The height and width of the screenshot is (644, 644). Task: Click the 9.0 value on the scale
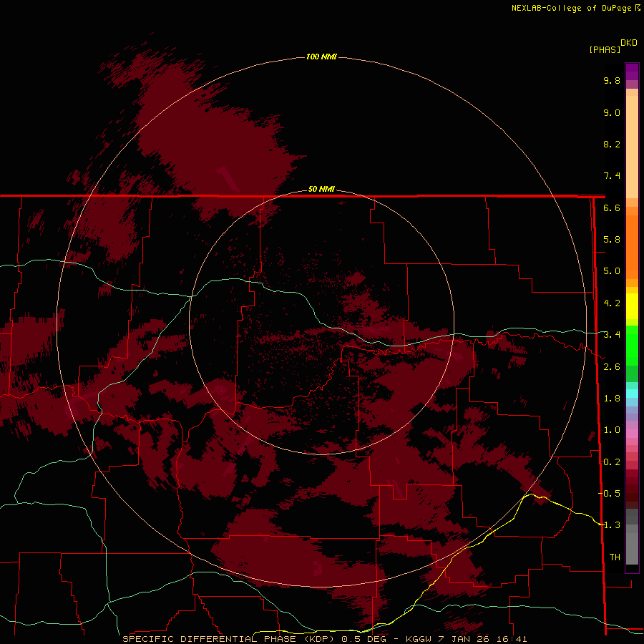tap(612, 112)
